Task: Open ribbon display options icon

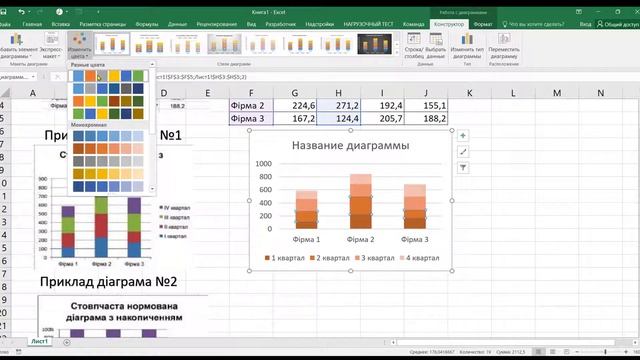Action: (579, 12)
